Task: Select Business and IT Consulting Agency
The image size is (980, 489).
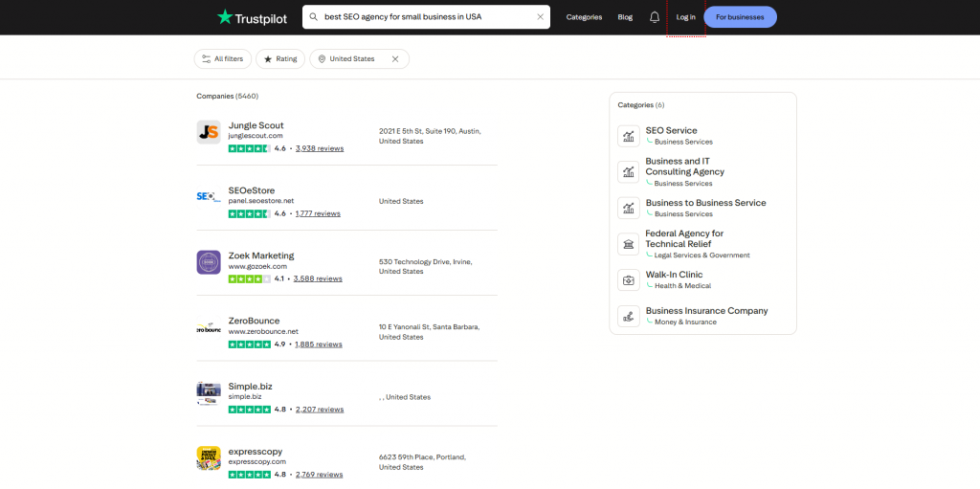Action: click(685, 167)
